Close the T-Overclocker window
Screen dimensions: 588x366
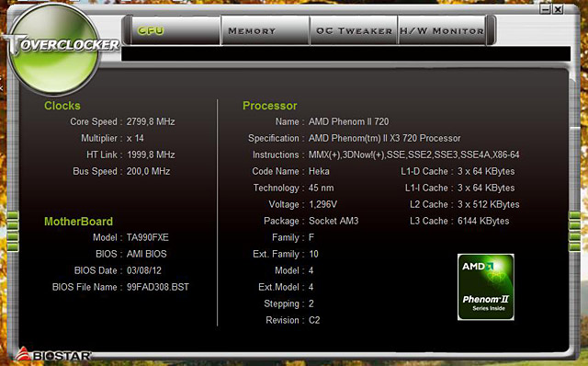558,9
